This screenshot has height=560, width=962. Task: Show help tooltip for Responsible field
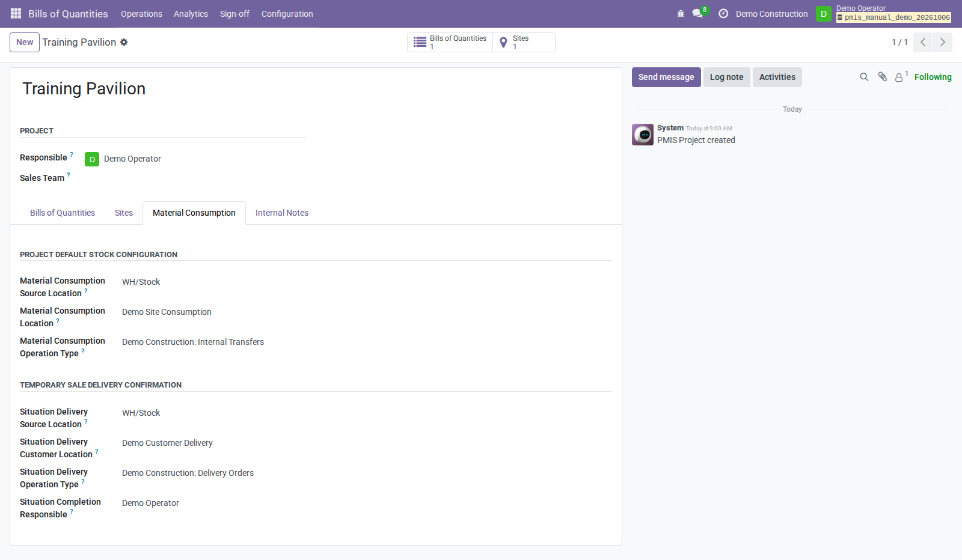point(72,154)
